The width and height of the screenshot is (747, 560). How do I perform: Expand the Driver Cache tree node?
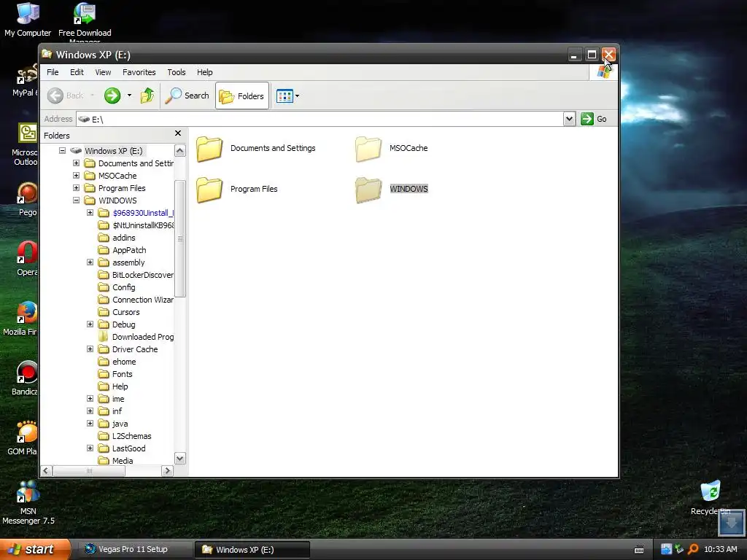(x=90, y=349)
